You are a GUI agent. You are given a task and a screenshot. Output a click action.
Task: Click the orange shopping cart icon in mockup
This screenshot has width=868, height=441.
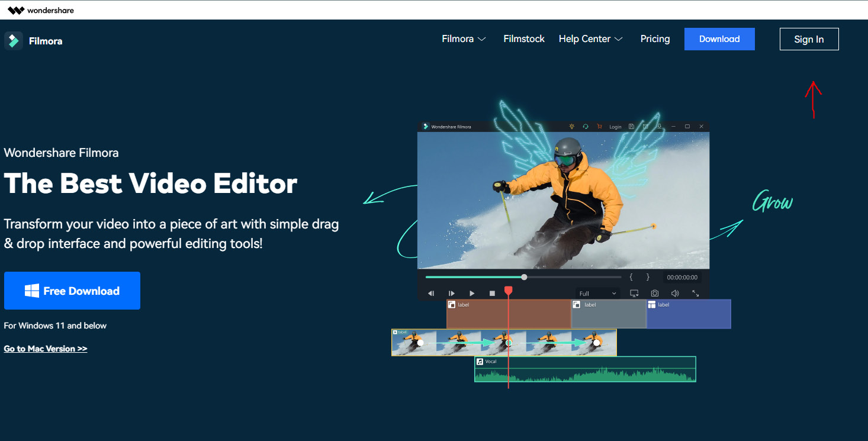pos(599,127)
